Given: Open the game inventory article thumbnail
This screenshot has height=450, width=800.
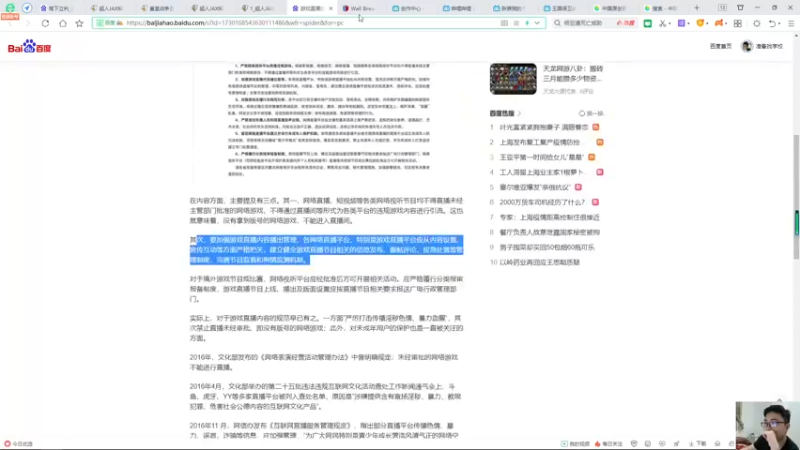Looking at the screenshot, I should click(513, 79).
